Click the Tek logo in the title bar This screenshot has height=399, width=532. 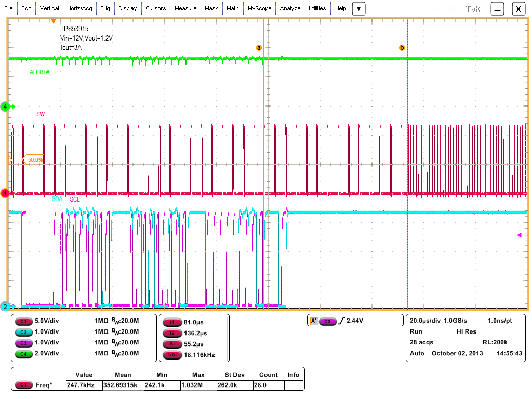click(x=473, y=8)
